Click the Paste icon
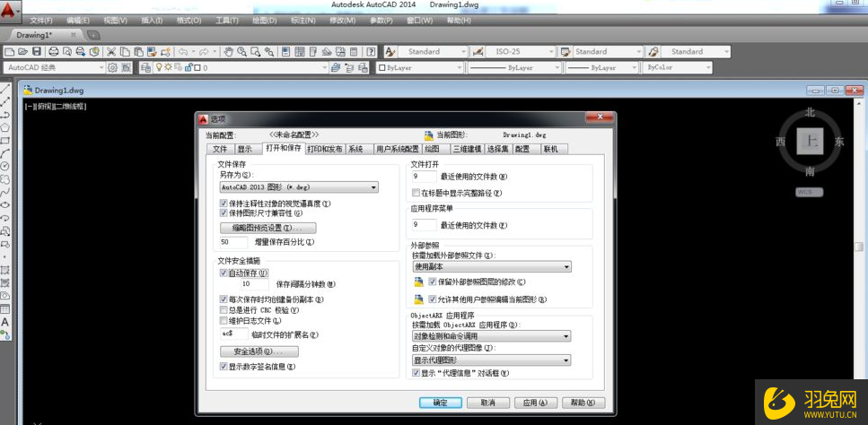 [138, 52]
